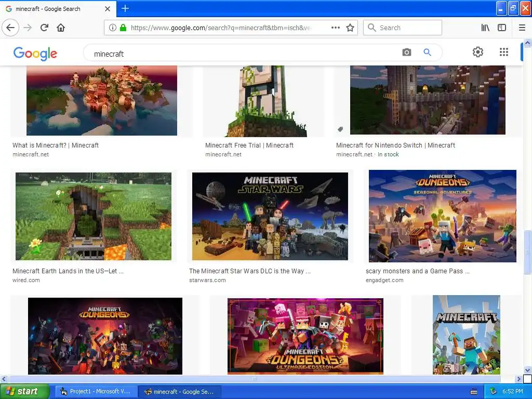Open the browser home page
532x399 pixels.
[61, 28]
